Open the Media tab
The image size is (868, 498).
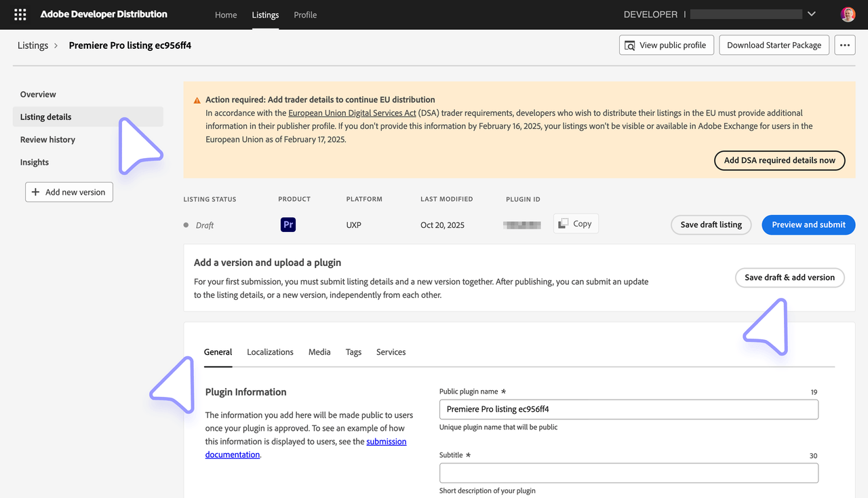click(x=319, y=351)
